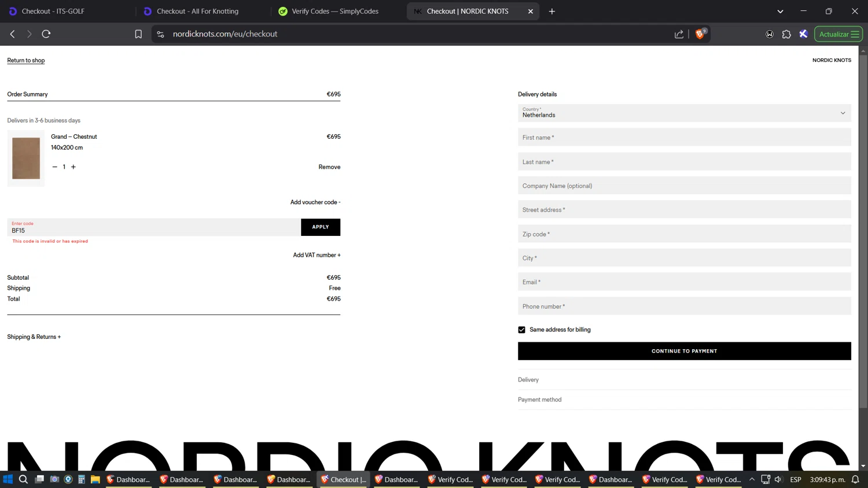Expand Add VAT number

(317, 255)
